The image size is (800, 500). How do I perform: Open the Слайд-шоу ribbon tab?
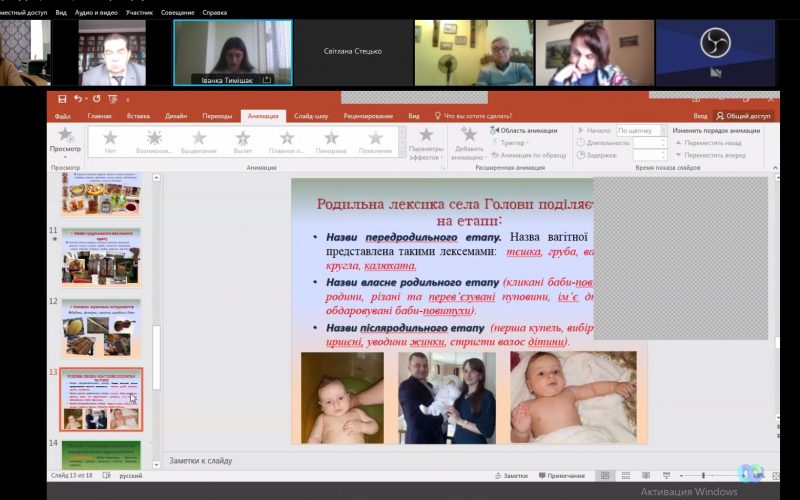tap(311, 116)
